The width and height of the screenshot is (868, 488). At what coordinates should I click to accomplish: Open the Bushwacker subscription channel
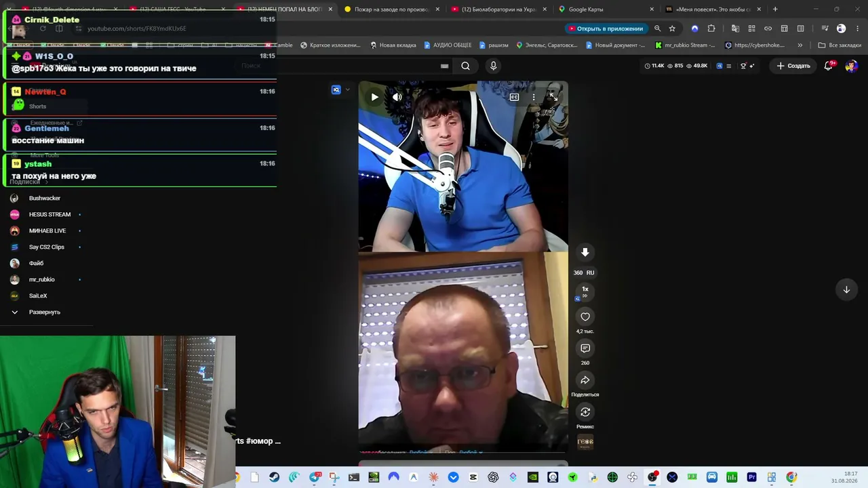pyautogui.click(x=46, y=198)
